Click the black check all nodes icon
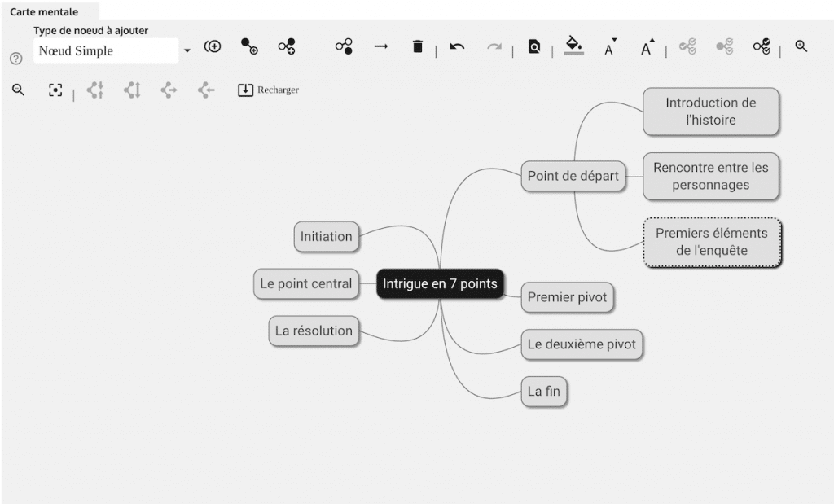 click(x=762, y=46)
